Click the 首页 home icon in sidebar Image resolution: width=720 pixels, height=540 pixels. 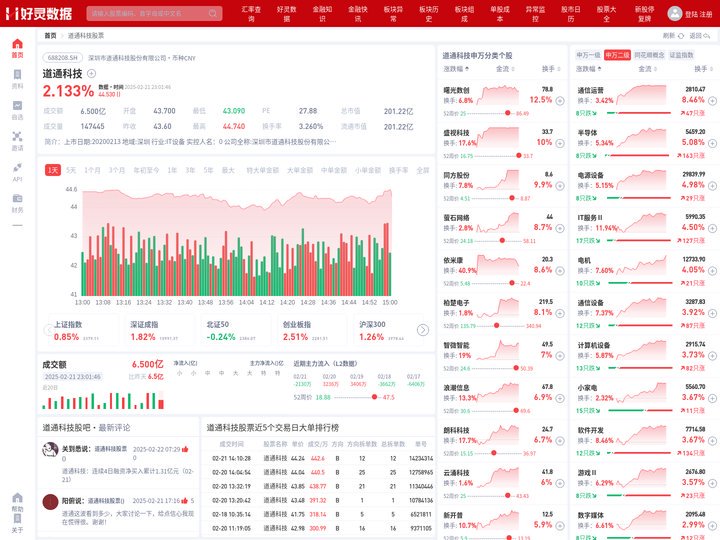[x=17, y=44]
